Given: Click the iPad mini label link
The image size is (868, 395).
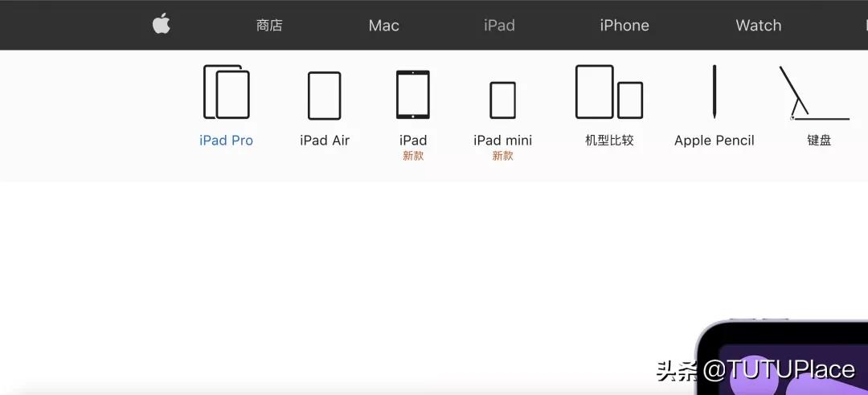Looking at the screenshot, I should click(x=502, y=140).
